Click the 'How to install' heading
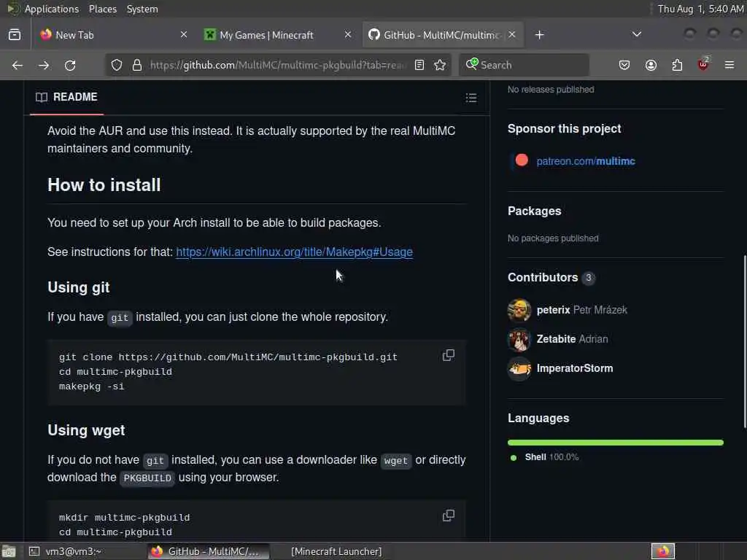The image size is (747, 560). (x=104, y=185)
